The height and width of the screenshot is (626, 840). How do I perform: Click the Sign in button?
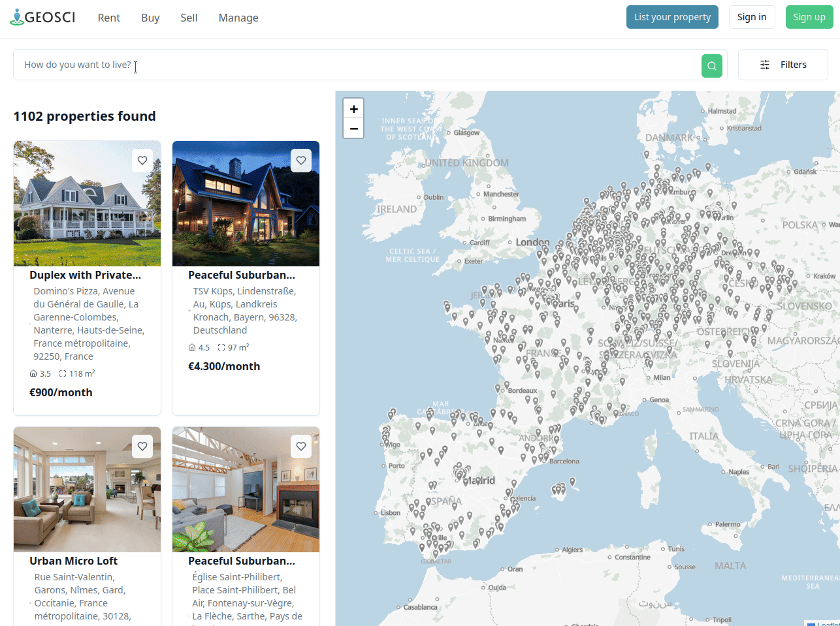tap(751, 17)
